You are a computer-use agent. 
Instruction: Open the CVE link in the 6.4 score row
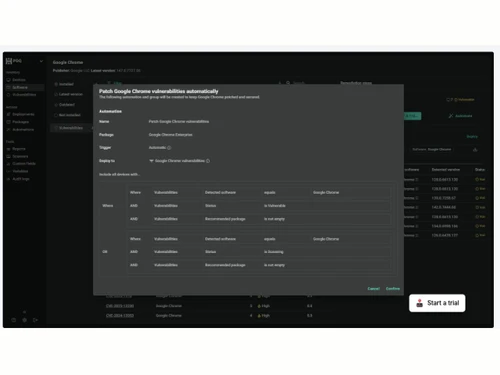tap(120, 306)
